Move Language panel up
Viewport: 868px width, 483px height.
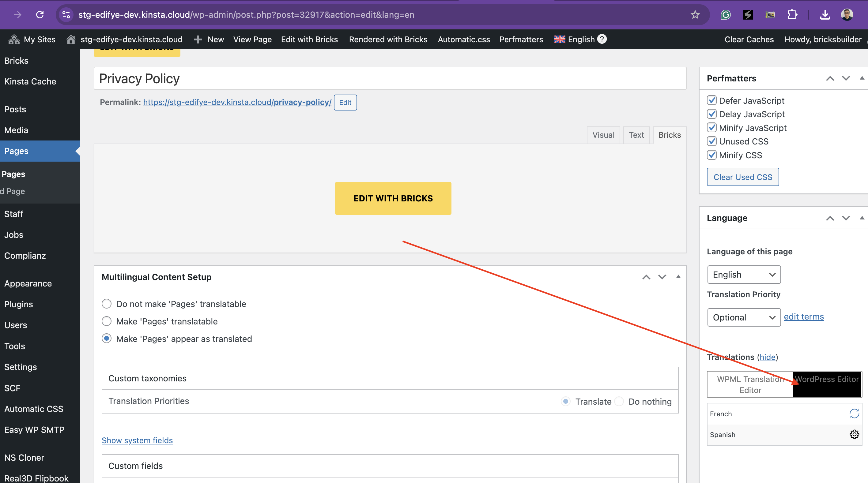click(830, 218)
